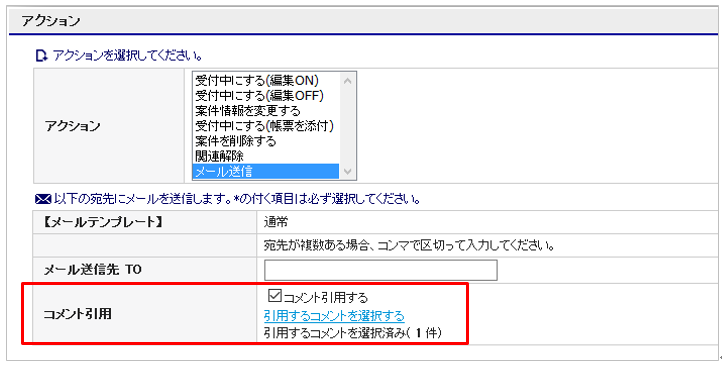This screenshot has height=367, width=722.
Task: Open 引用するコメントを選択する link
Action: 334,316
